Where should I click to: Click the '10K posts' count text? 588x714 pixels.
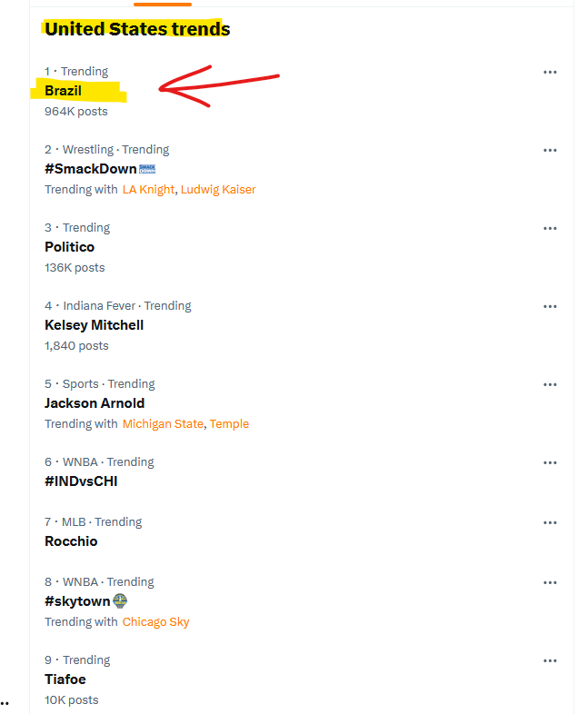point(72,699)
